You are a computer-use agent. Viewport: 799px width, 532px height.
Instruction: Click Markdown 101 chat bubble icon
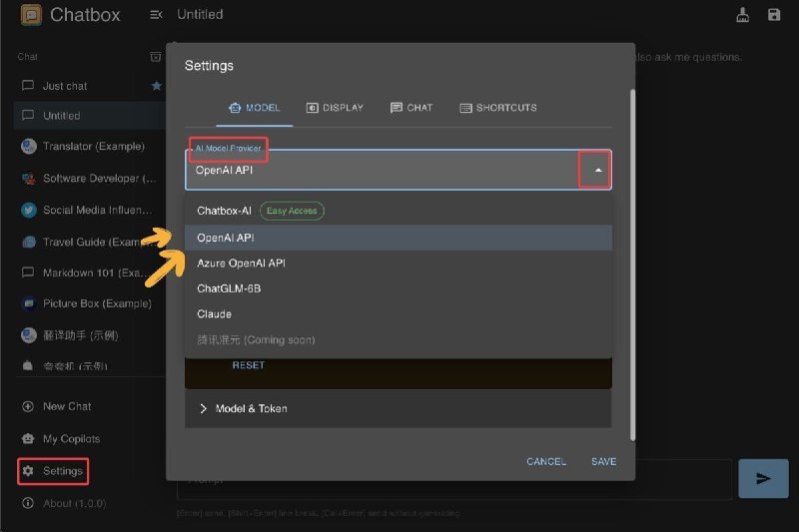click(x=28, y=272)
